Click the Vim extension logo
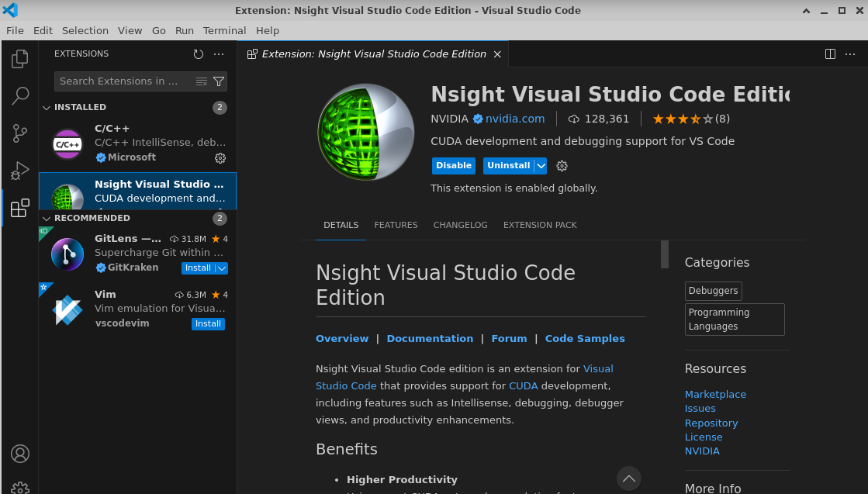 (67, 309)
